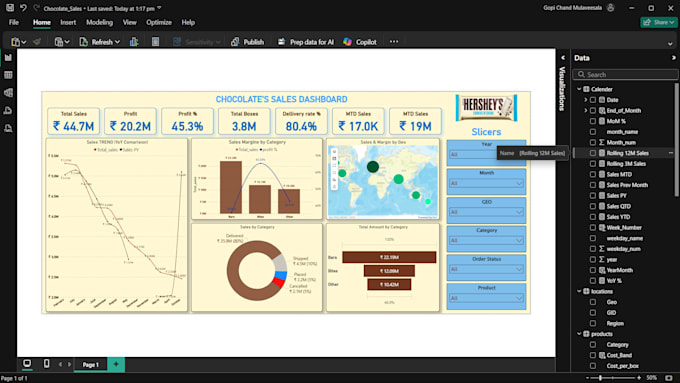The width and height of the screenshot is (680, 383).
Task: Check the Sales YTD checkbox
Action: (593, 217)
